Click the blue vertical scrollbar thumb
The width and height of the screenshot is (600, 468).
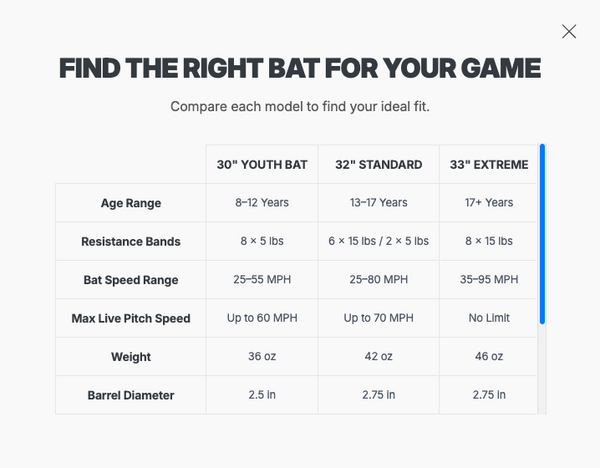pos(542,234)
